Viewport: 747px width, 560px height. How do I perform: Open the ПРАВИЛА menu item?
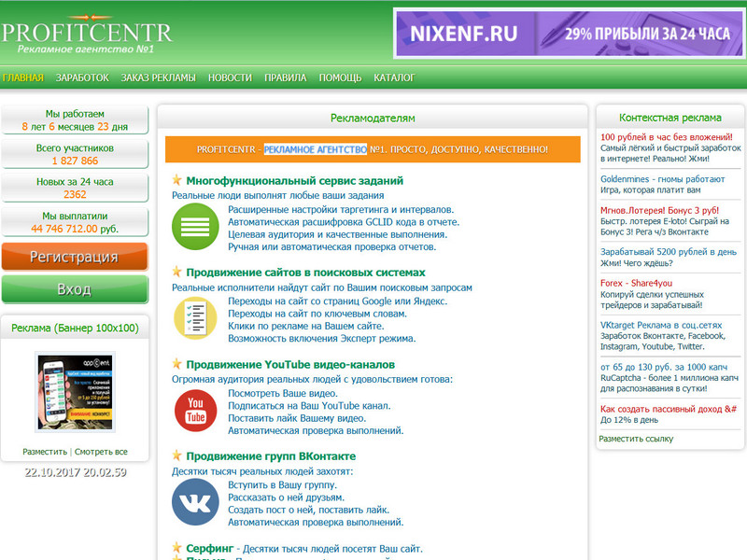click(x=286, y=77)
